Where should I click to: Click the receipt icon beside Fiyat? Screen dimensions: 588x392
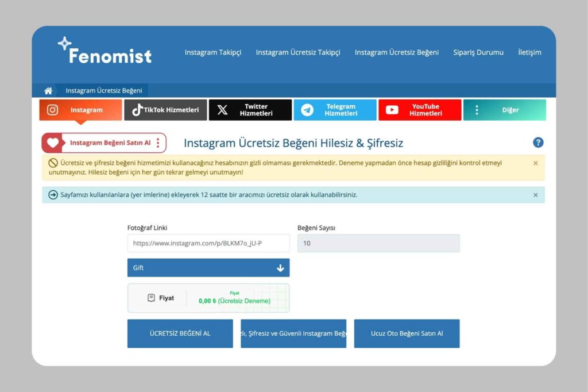151,298
